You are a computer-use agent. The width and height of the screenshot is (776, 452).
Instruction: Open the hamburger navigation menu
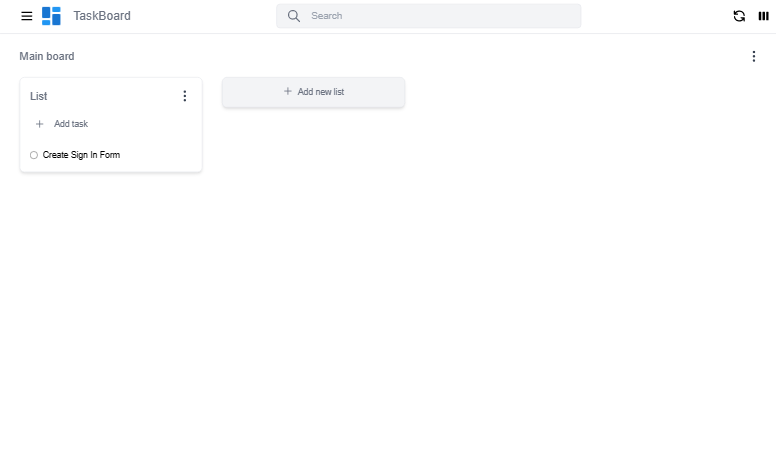point(27,16)
